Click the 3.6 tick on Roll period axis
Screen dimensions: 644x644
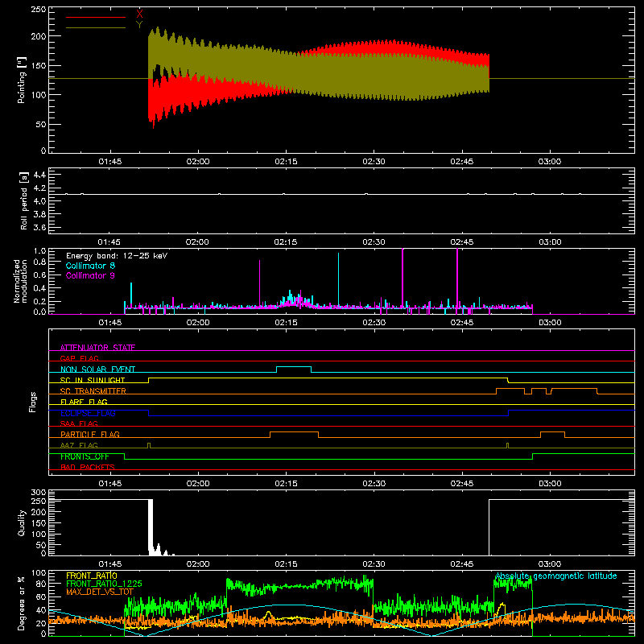(39, 227)
